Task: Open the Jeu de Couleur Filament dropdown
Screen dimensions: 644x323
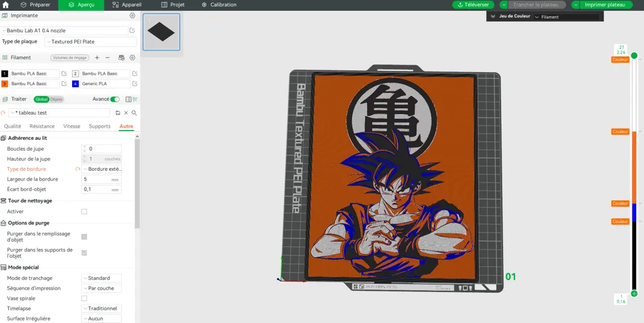Action: pyautogui.click(x=566, y=17)
